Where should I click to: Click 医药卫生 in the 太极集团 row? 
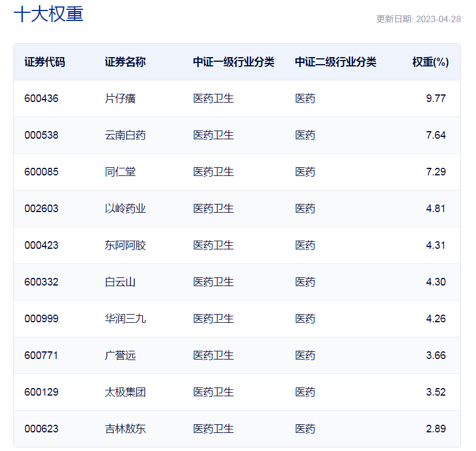point(213,392)
